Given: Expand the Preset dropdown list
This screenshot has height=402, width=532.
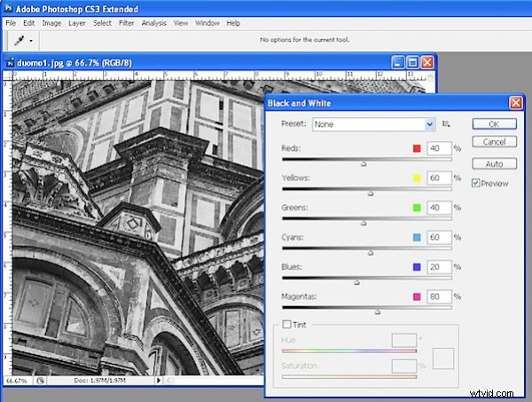Looking at the screenshot, I should [x=430, y=124].
